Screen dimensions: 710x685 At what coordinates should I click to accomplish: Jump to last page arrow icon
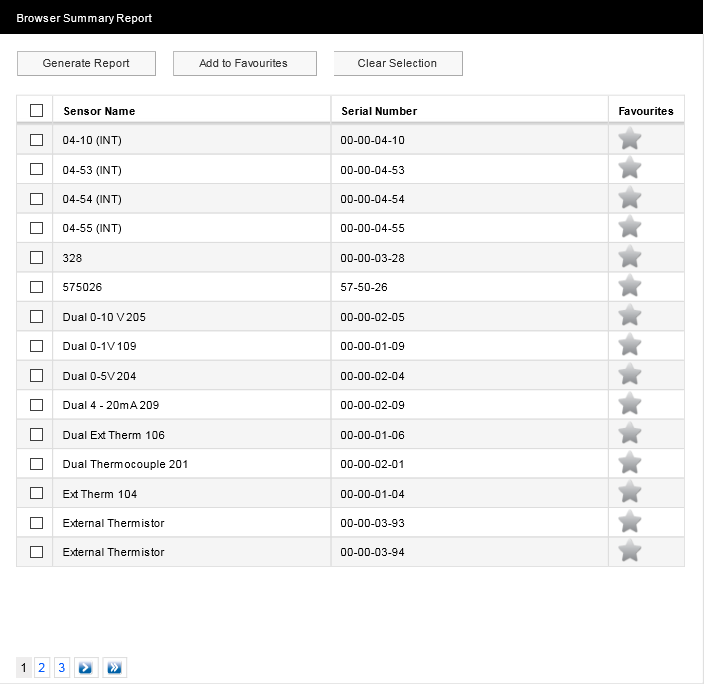[114, 667]
